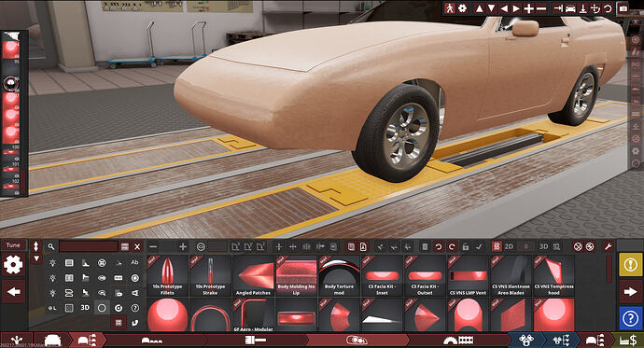Click the copy fixture icon
This screenshot has width=644, height=348.
[x=351, y=246]
